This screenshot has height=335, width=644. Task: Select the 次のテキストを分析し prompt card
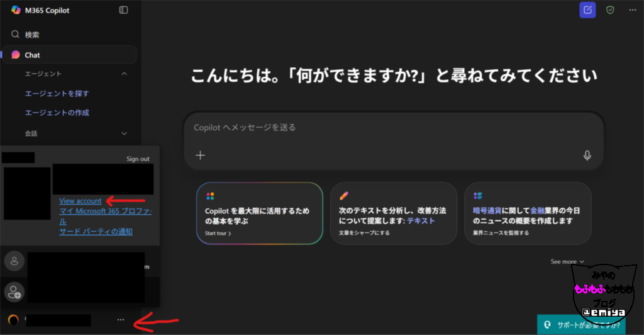(x=394, y=213)
